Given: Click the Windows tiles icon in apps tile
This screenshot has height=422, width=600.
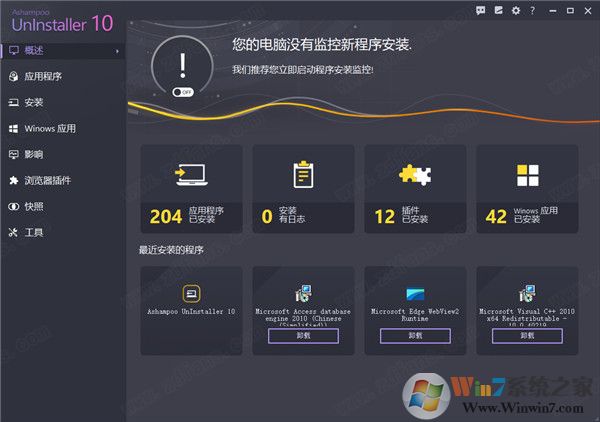Looking at the screenshot, I should pos(528,176).
